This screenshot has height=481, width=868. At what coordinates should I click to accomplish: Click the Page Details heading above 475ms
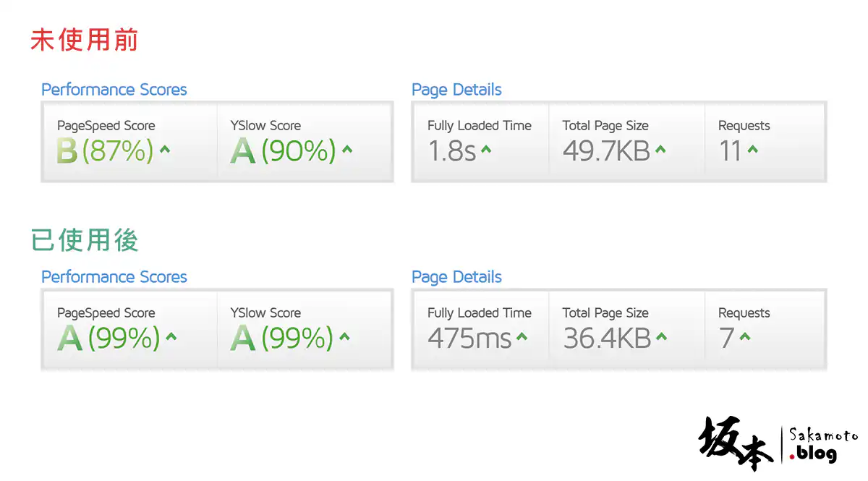click(x=456, y=277)
